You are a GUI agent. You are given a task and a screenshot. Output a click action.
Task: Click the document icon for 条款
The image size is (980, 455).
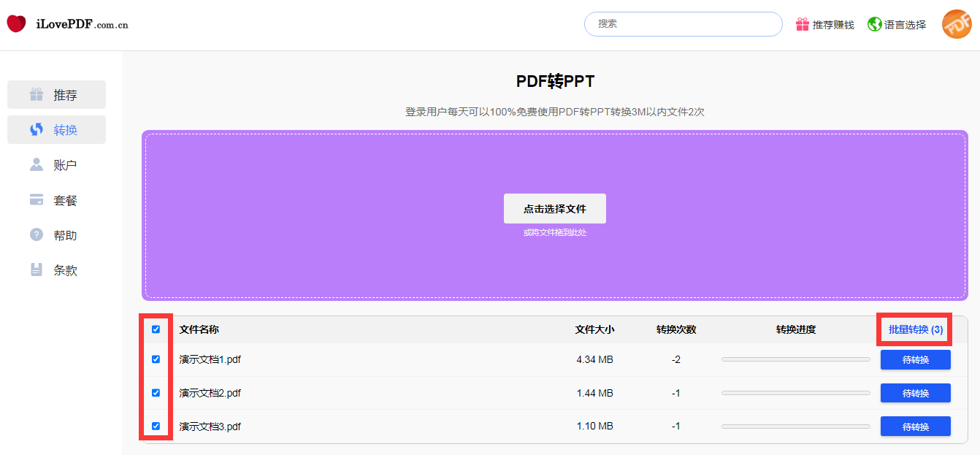tap(37, 270)
